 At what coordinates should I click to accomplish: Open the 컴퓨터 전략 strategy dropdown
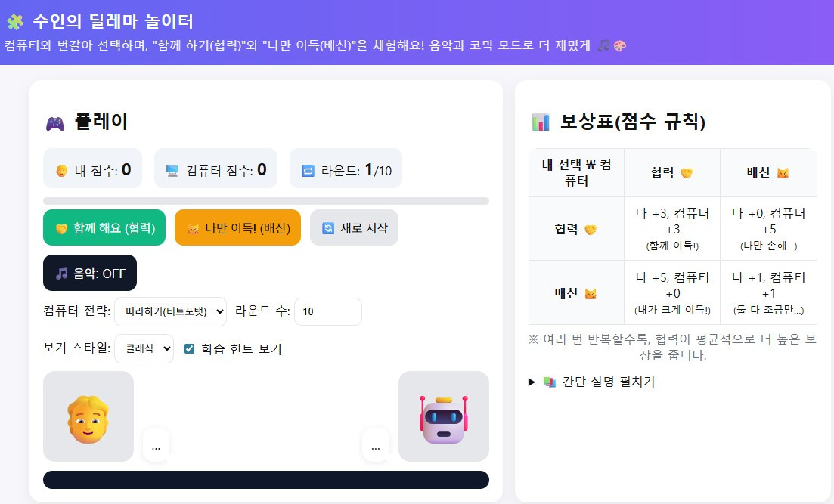point(169,311)
